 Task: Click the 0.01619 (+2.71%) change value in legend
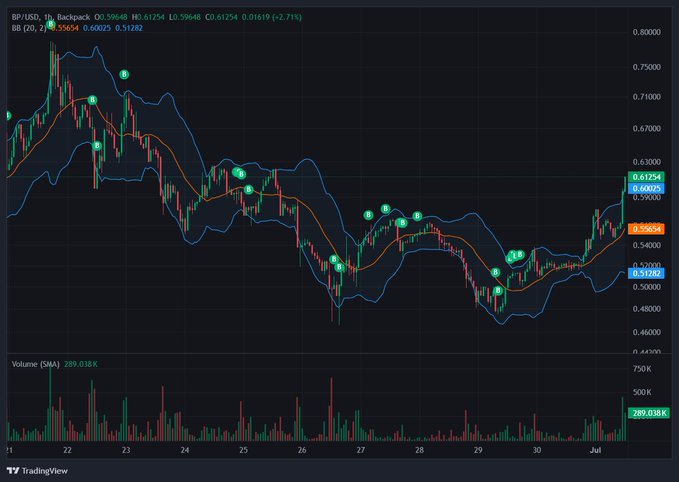[x=272, y=17]
